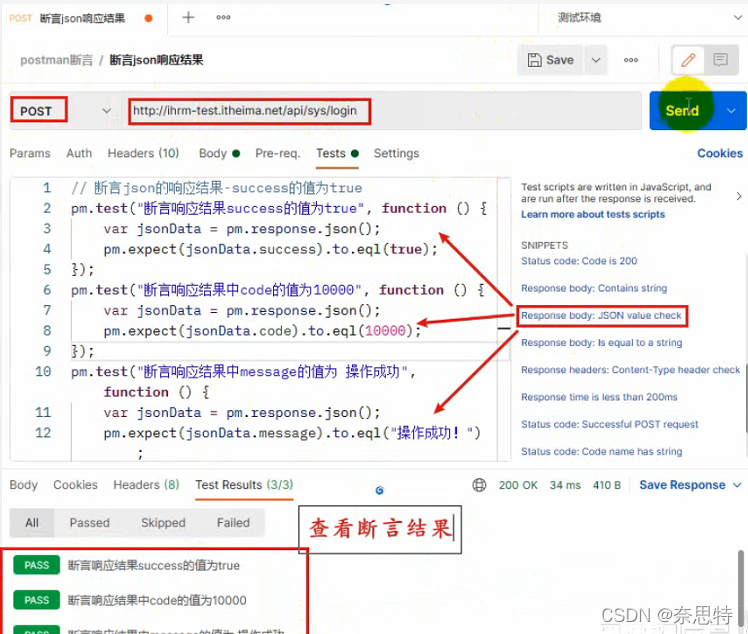The width and height of the screenshot is (748, 634).
Task: Click the postman断言 breadcrumb link
Action: [57, 60]
